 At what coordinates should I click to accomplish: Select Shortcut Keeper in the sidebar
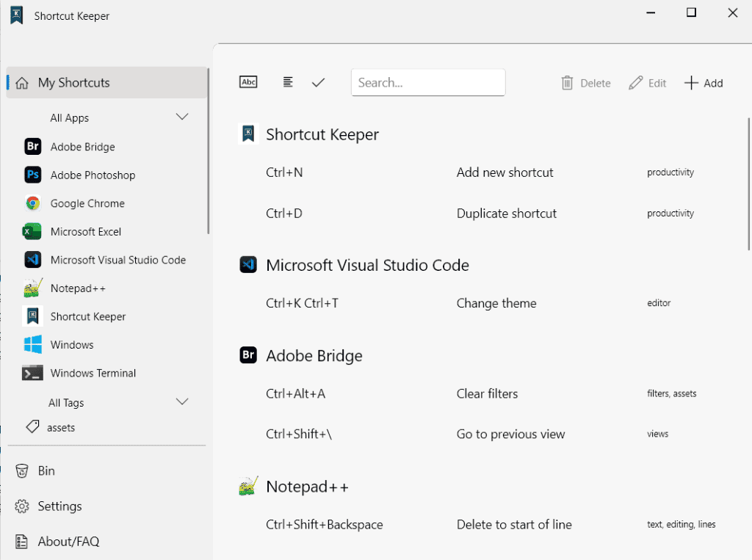pyautogui.click(x=106, y=316)
